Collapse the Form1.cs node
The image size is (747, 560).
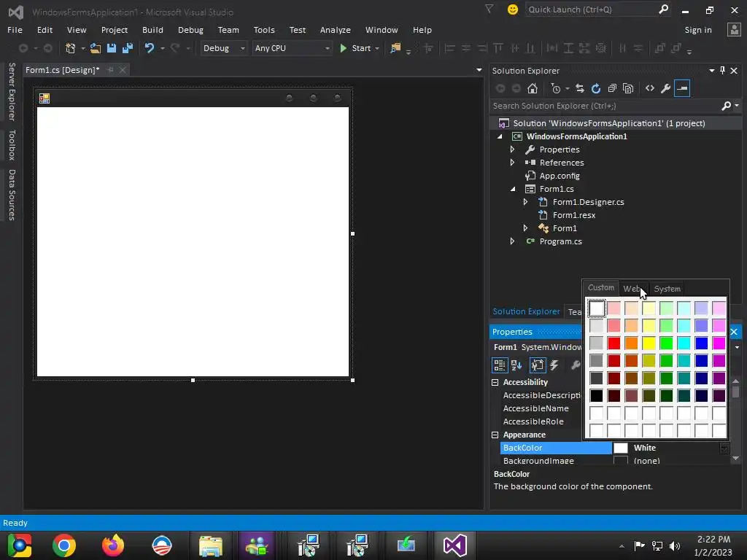coord(513,189)
